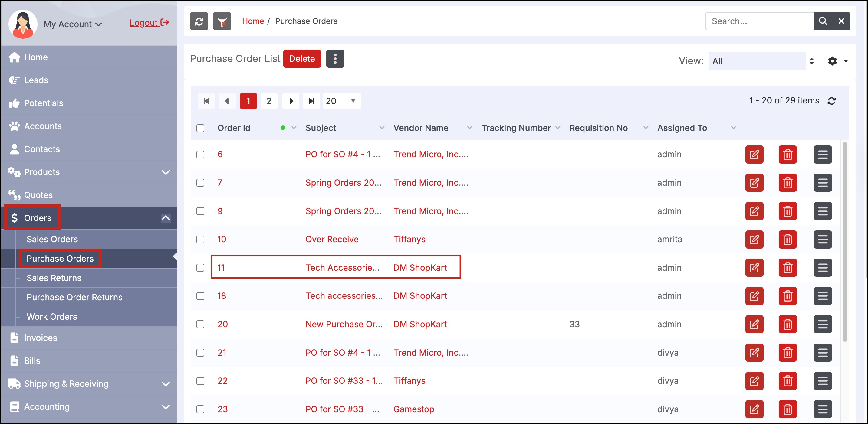The height and width of the screenshot is (424, 868).
Task: Open the hamburger menu for order 20
Action: [822, 324]
